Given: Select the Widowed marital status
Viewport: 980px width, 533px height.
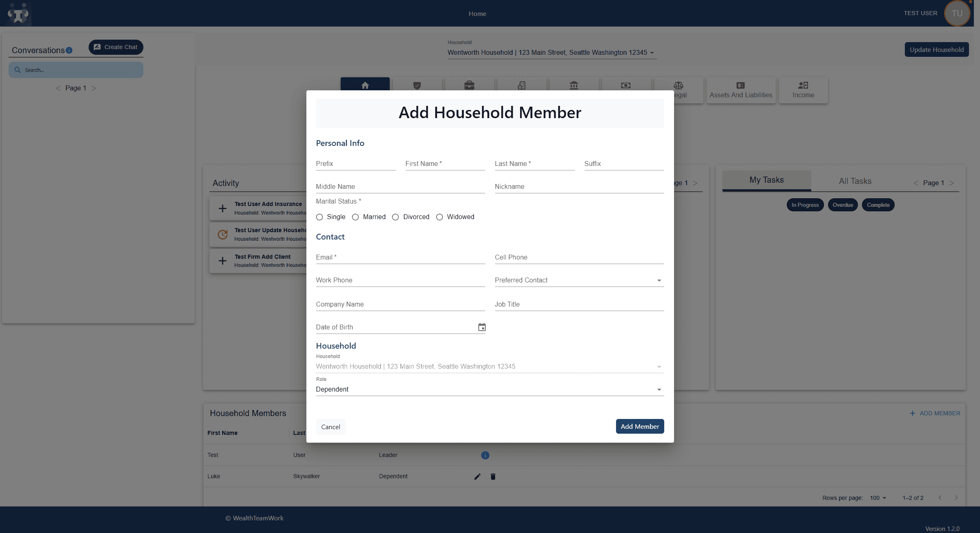Looking at the screenshot, I should tap(440, 217).
